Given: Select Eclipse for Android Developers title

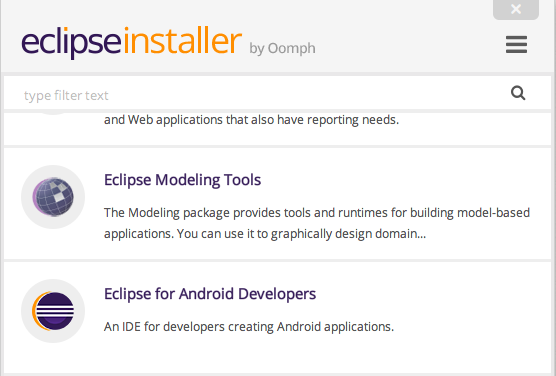Looking at the screenshot, I should click(x=210, y=294).
